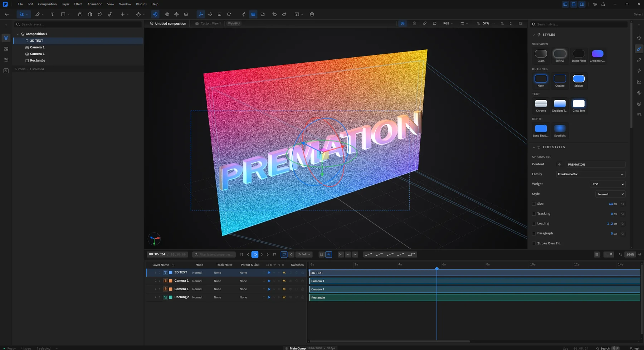Tick the Tracking checkbox

pyautogui.click(x=534, y=214)
